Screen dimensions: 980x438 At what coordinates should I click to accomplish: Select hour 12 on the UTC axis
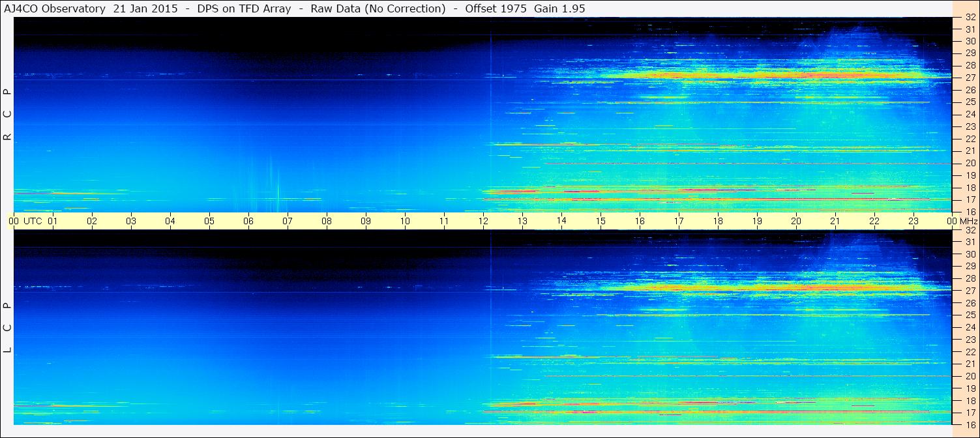point(483,221)
